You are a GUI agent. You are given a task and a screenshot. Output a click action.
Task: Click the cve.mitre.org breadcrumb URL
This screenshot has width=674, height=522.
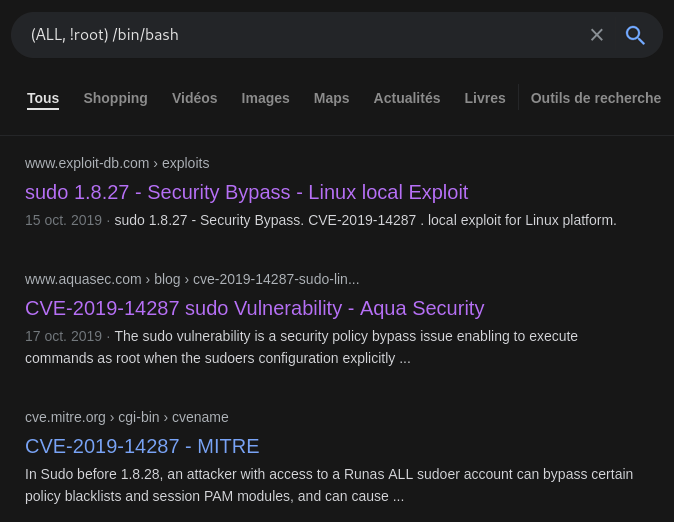(x=126, y=417)
